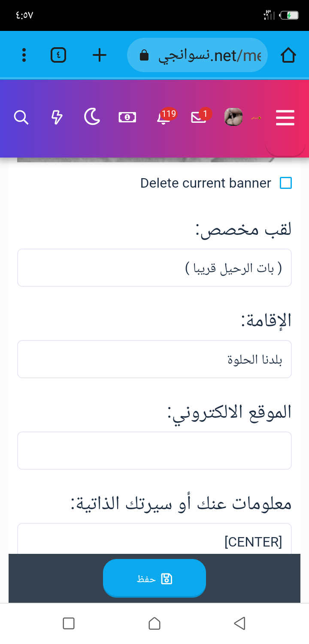
Task: Click the custom title field (لقب مخصص)
Action: pos(154,268)
